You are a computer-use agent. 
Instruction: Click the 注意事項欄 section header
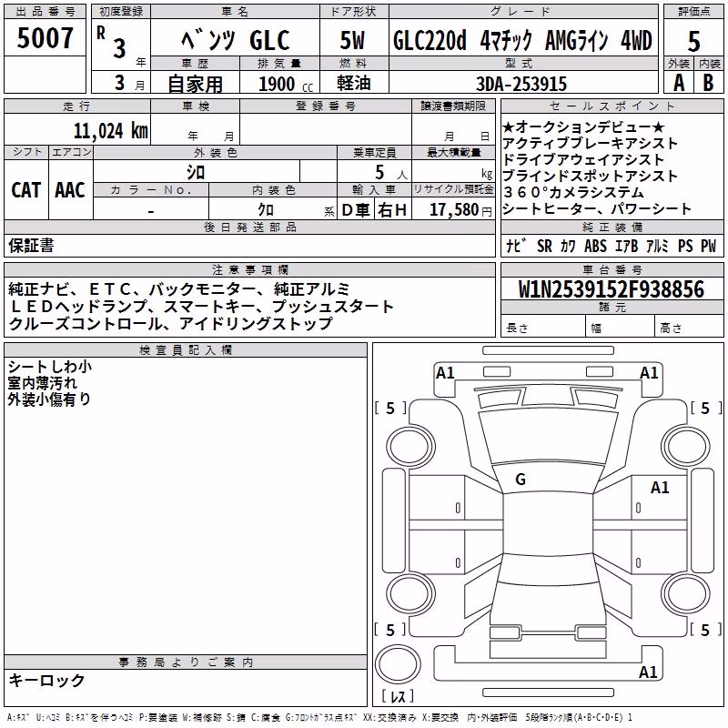pos(249,269)
